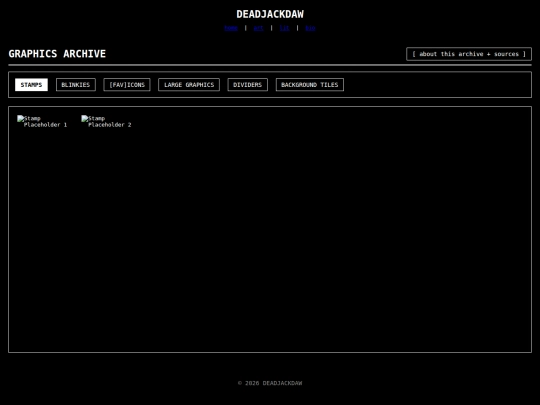The height and width of the screenshot is (405, 540).
Task: Click the © 2026 DEADJACKDAW footer text
Action: pyautogui.click(x=270, y=383)
